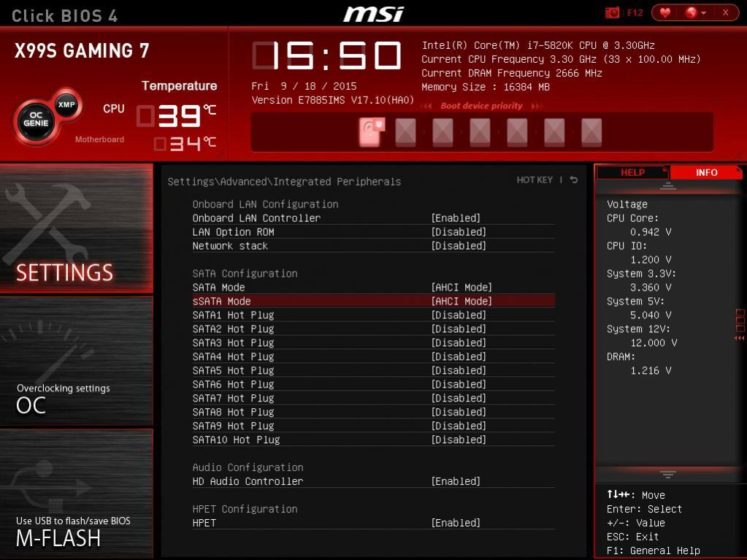This screenshot has height=560, width=747.
Task: Toggle SATA1 Hot Plug setting
Action: [374, 315]
